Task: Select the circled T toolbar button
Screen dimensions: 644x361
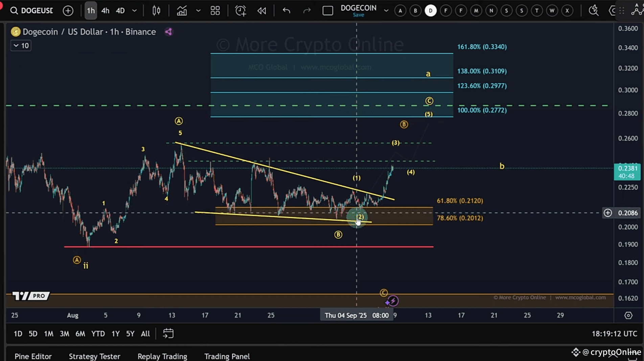Action: (537, 10)
